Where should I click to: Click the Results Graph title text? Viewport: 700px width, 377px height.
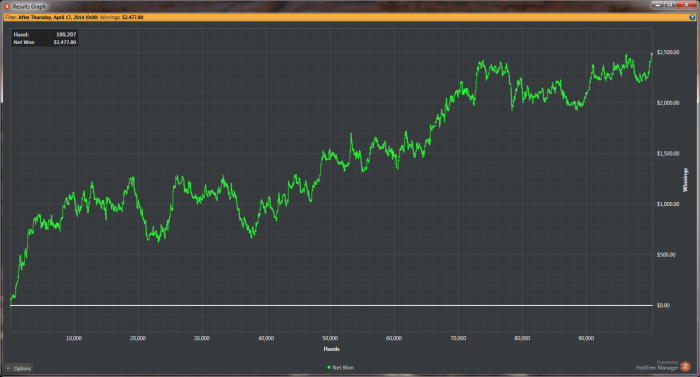(29, 7)
